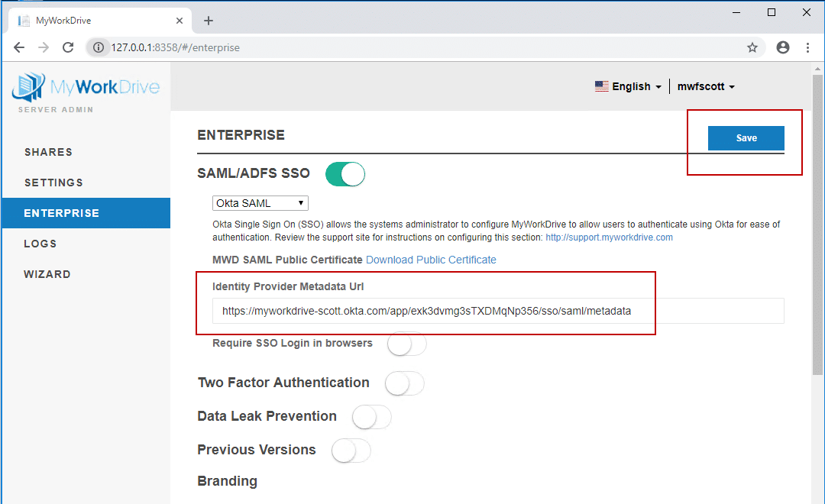This screenshot has height=504, width=825.
Task: Click the browser back arrow
Action: [19, 47]
